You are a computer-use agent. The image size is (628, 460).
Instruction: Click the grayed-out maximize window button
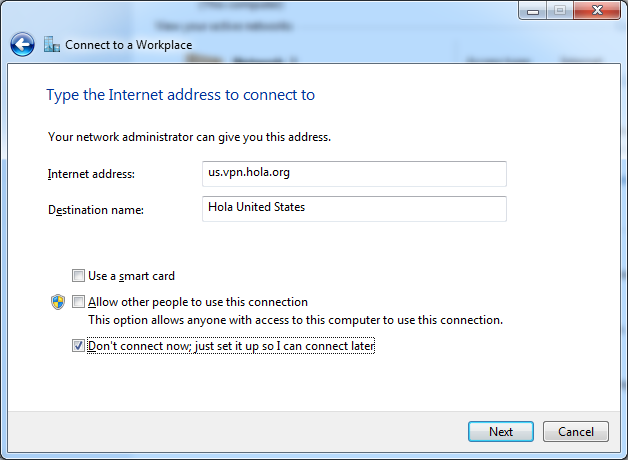560,10
